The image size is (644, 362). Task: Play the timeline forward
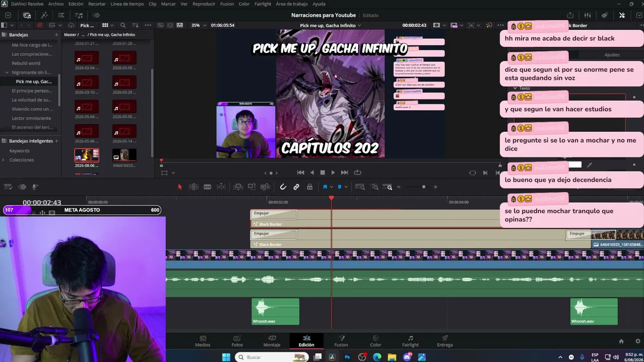coord(333,172)
